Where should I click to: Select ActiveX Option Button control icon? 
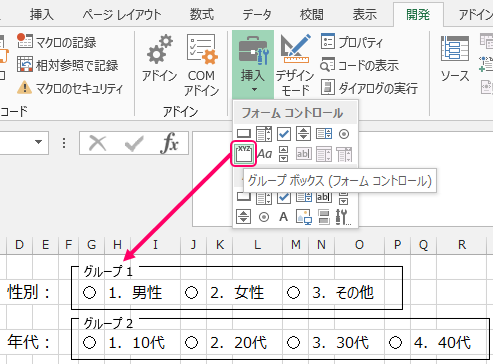[264, 217]
